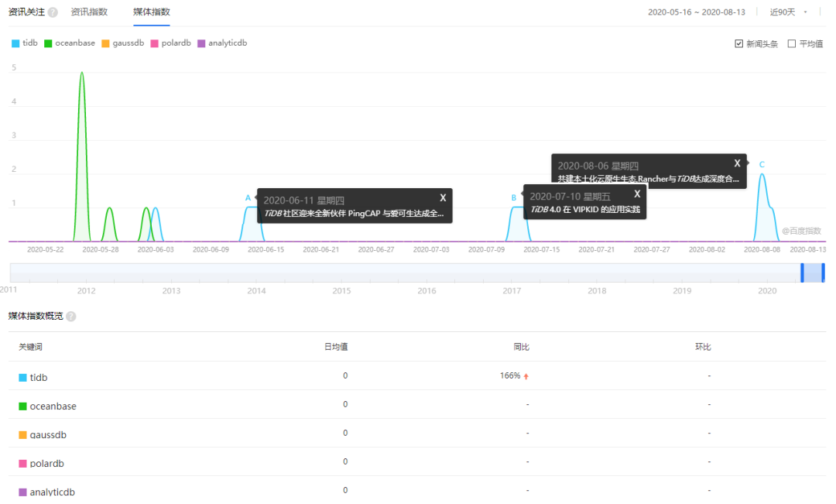
Task: Click help icon beside 媒体指数概览
Action: tap(71, 317)
